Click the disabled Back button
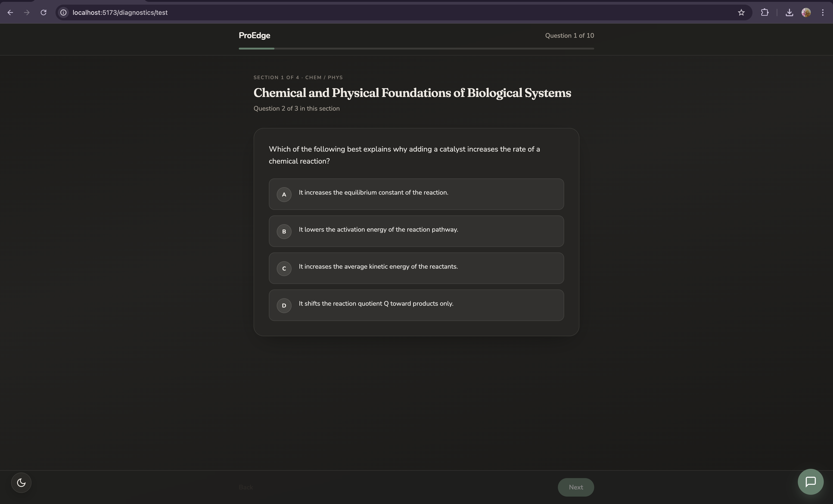The height and width of the screenshot is (504, 833). (246, 487)
